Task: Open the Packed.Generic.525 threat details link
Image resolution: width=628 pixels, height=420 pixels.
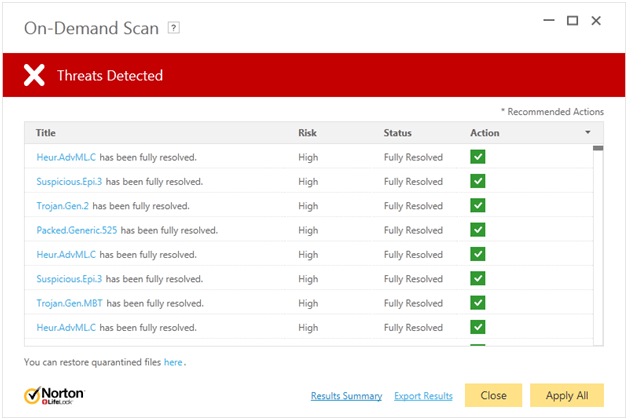Action: pyautogui.click(x=77, y=230)
